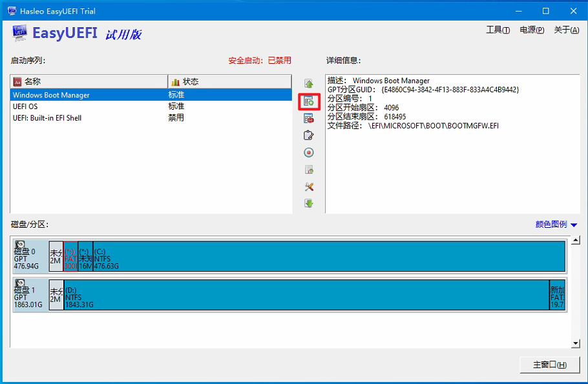Click the 主窗口(H) button
588x384 pixels.
tap(550, 365)
